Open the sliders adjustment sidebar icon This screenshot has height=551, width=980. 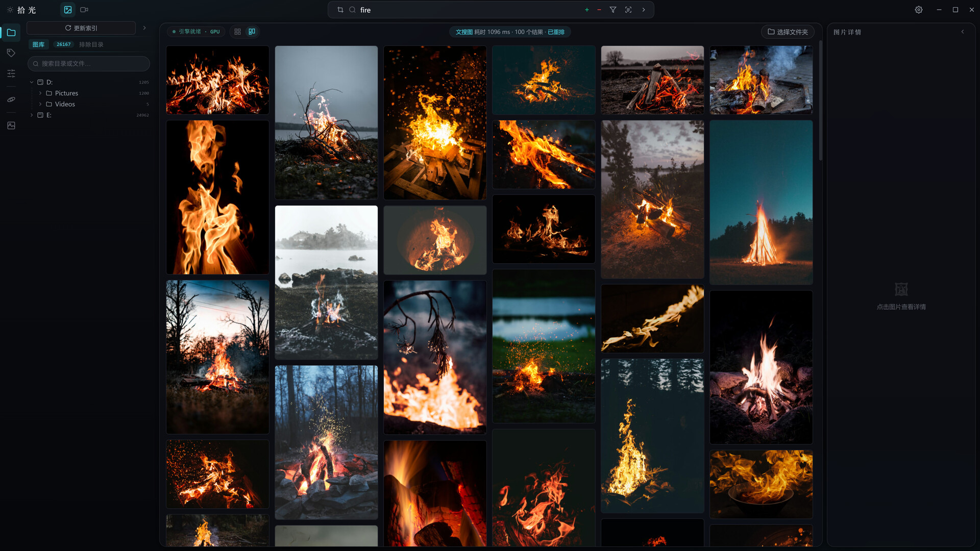click(x=11, y=73)
